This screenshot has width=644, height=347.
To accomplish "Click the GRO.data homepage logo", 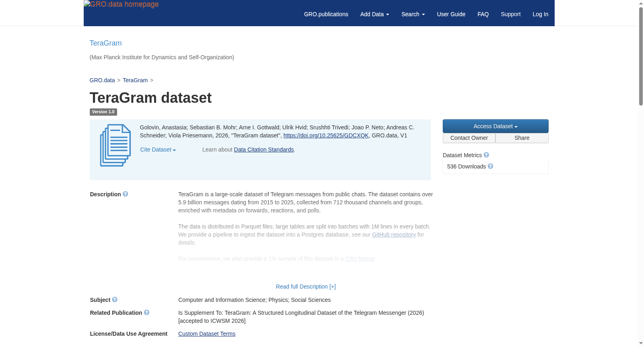I will click(x=121, y=4).
